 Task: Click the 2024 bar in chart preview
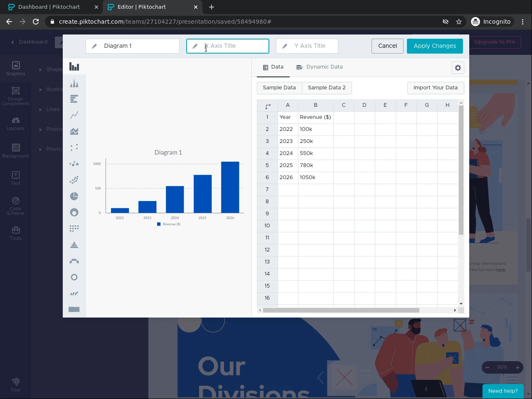pos(175,199)
